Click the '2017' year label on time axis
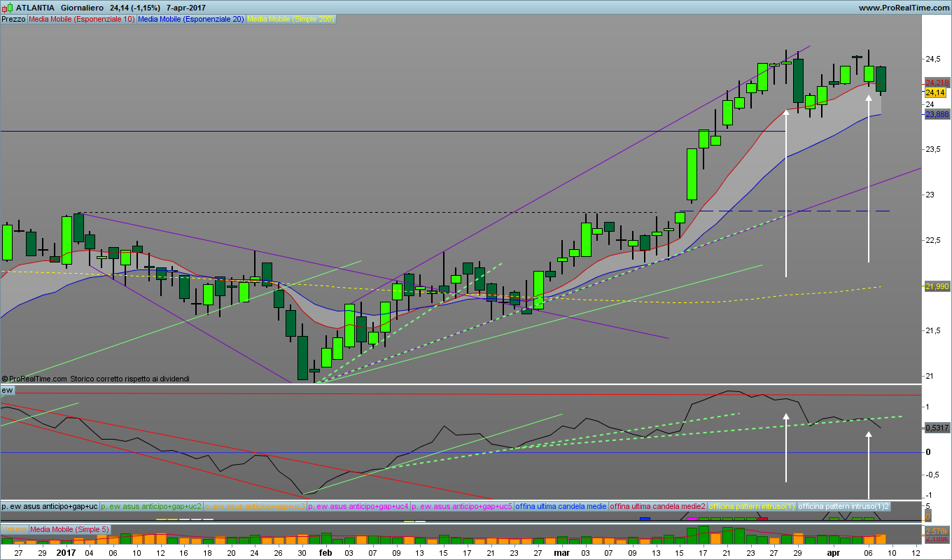Screen dimensions: 952x560 (x=66, y=552)
